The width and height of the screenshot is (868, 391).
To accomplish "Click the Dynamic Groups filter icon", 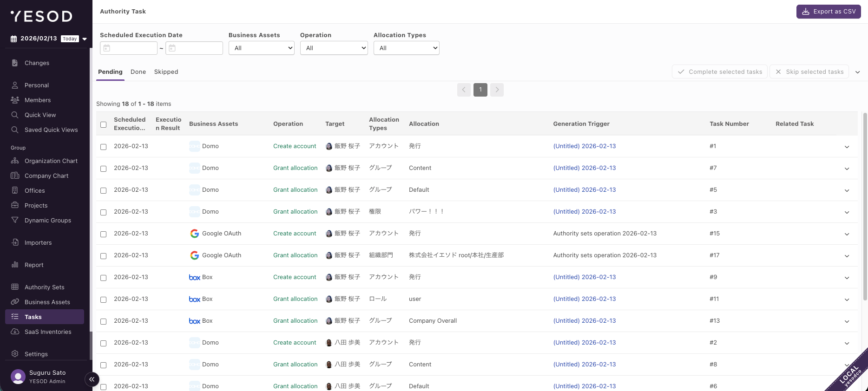I will coord(15,220).
